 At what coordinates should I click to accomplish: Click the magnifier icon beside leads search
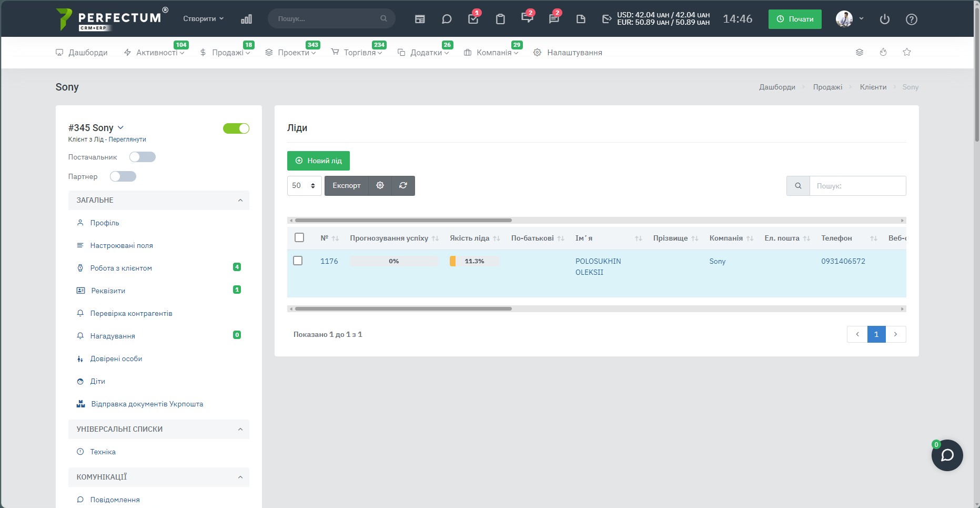coord(798,186)
